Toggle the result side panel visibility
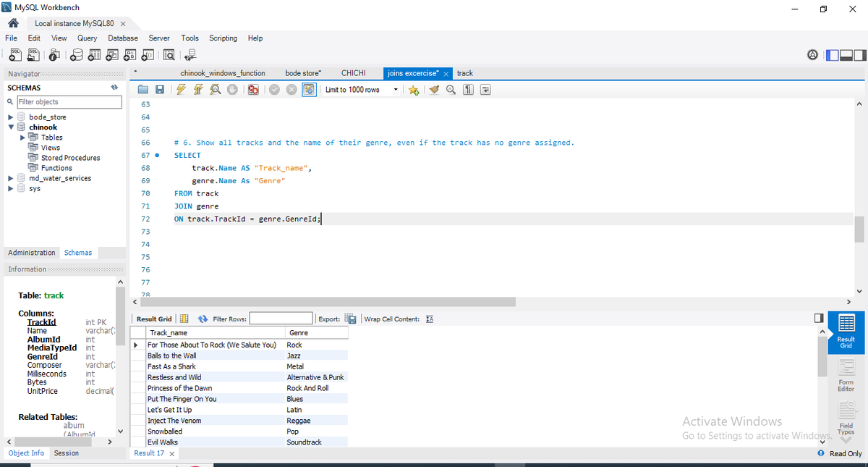The height and width of the screenshot is (467, 868). click(819, 319)
